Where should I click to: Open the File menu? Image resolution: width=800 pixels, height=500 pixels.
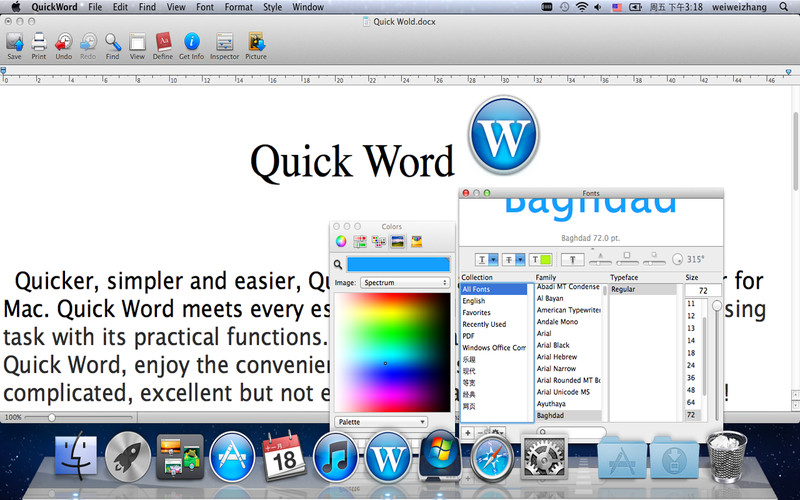[x=95, y=7]
